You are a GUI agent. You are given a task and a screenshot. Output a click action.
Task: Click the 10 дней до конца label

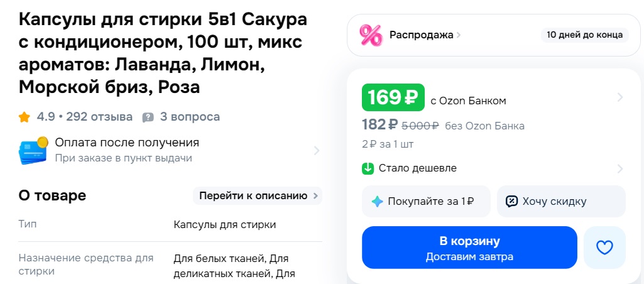(584, 35)
